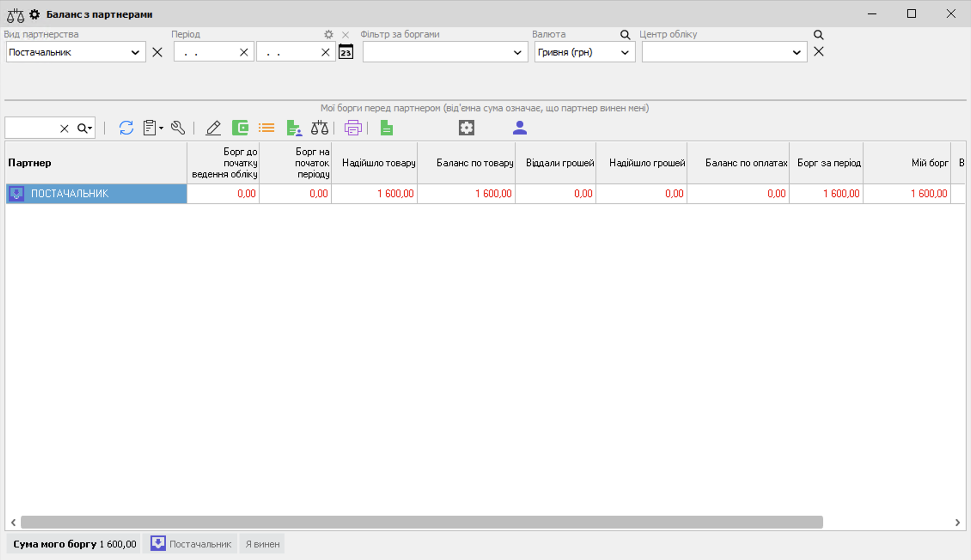This screenshot has width=971, height=560.
Task: Click the purple printer icon
Action: click(353, 128)
